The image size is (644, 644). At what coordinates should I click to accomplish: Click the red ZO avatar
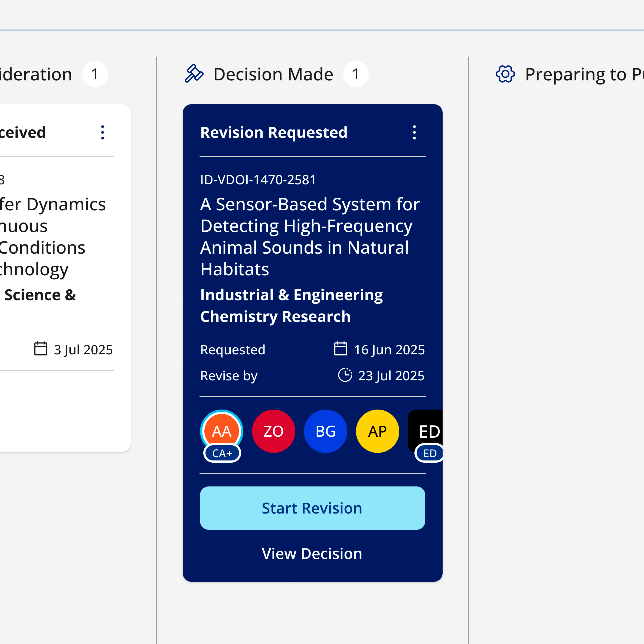[x=273, y=431]
